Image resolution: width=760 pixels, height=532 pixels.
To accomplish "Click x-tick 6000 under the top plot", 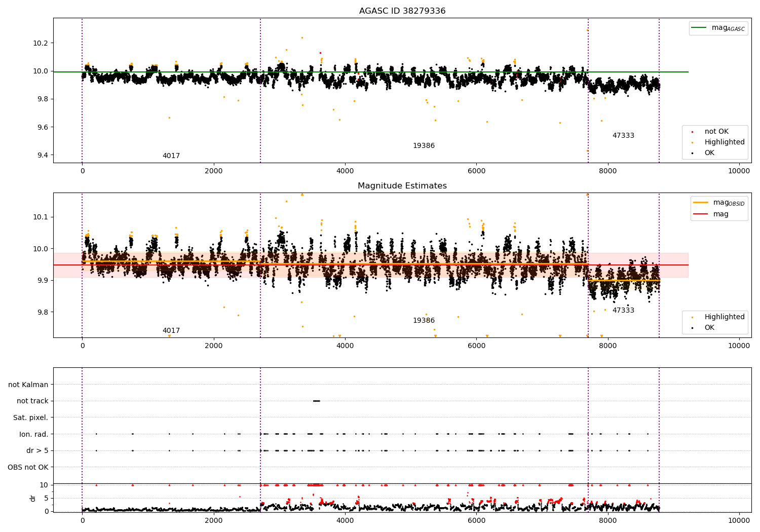I will (476, 171).
